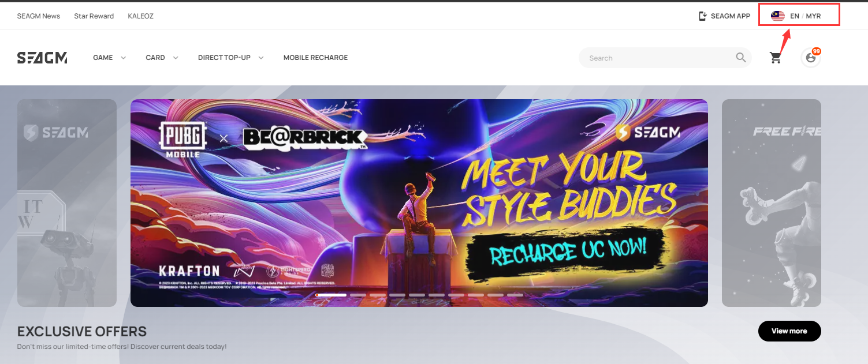The height and width of the screenshot is (364, 868).
Task: Go to the SEAGM home logo
Action: pos(42,58)
